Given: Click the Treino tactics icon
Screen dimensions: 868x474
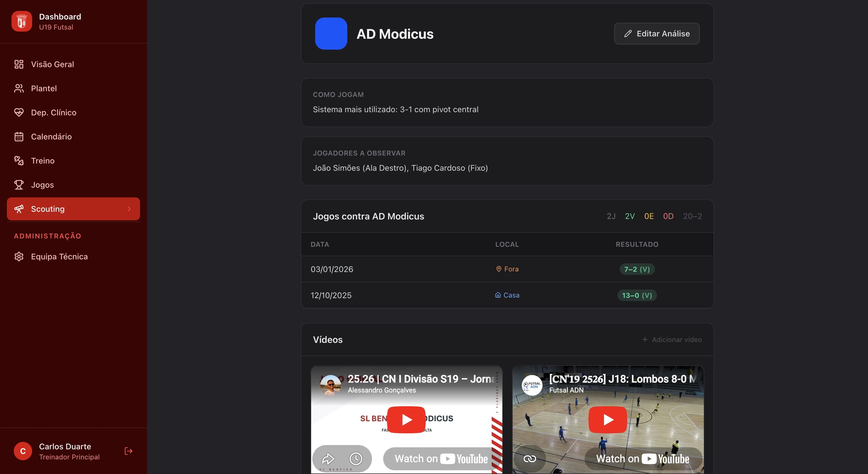Looking at the screenshot, I should tap(19, 161).
